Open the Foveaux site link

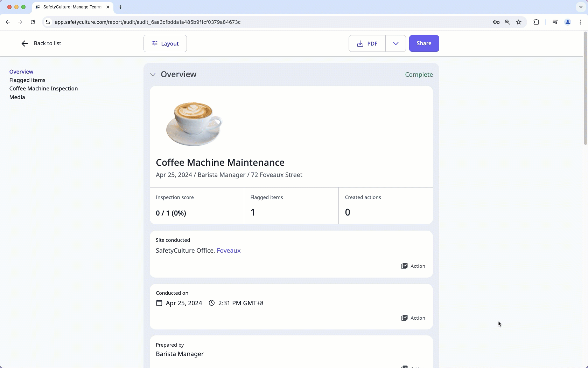point(229,251)
